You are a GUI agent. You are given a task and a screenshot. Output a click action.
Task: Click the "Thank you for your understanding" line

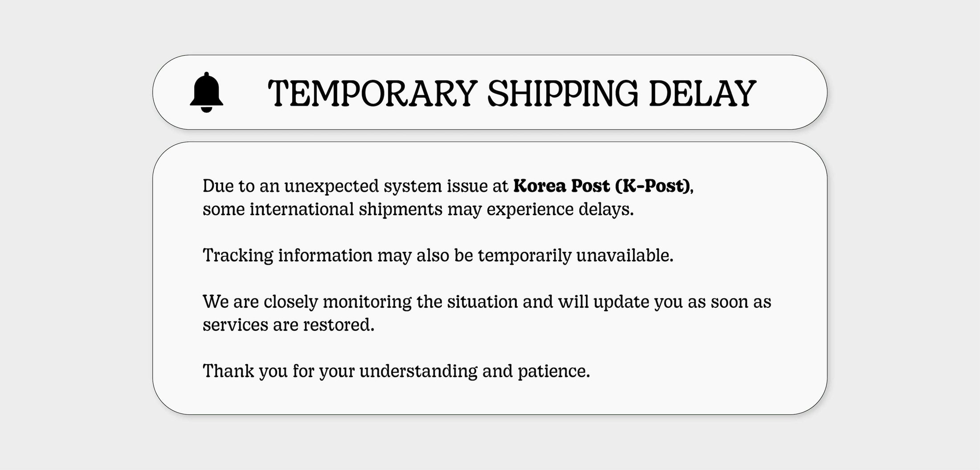(x=396, y=371)
